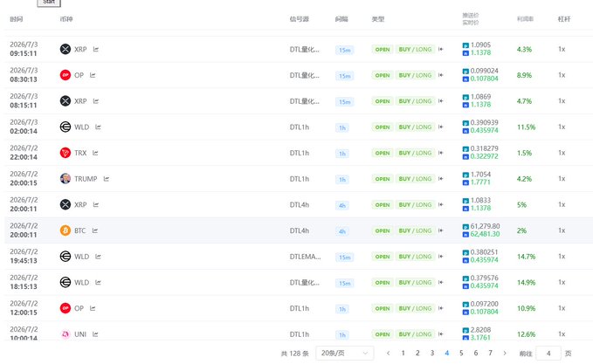Click profit rate 14.9% value

[526, 282]
